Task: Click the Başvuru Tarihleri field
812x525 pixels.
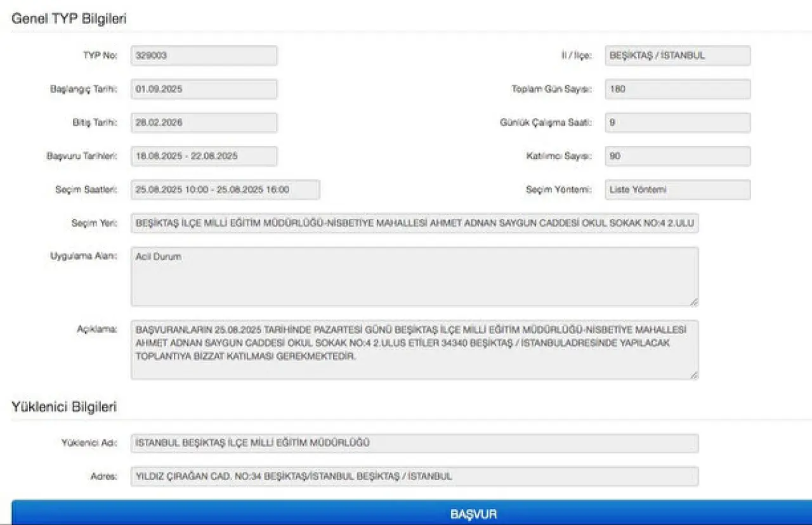Action: pyautogui.click(x=204, y=156)
